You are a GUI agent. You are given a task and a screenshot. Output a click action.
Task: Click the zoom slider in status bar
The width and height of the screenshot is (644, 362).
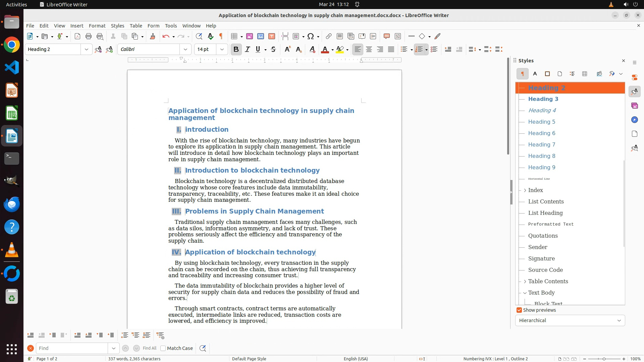[x=604, y=359]
